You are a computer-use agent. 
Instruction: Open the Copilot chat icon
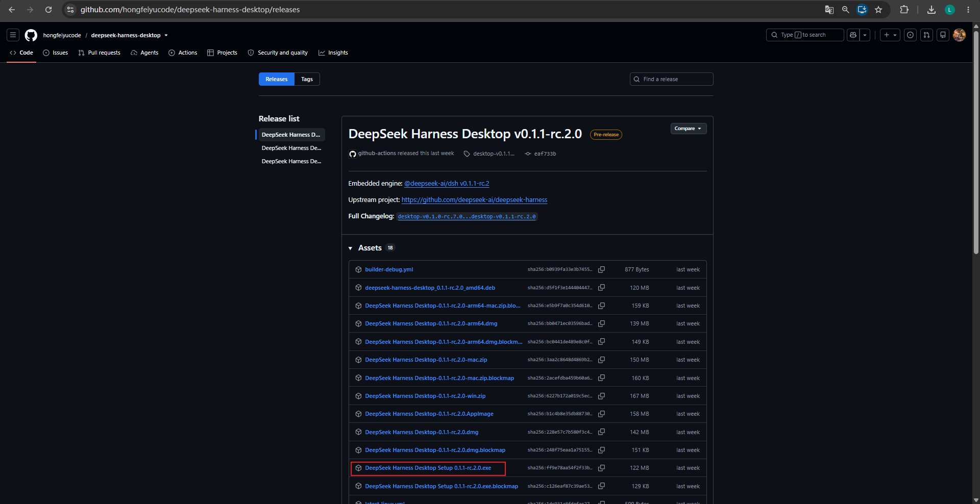[853, 35]
